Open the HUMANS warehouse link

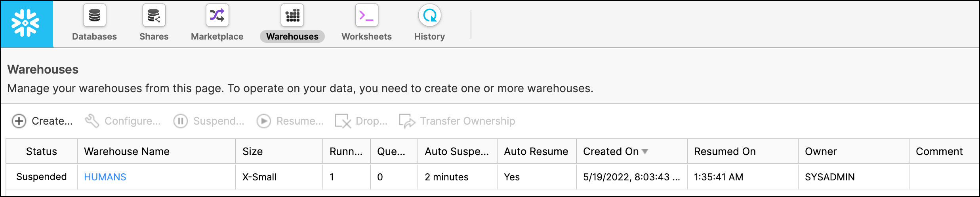point(105,177)
